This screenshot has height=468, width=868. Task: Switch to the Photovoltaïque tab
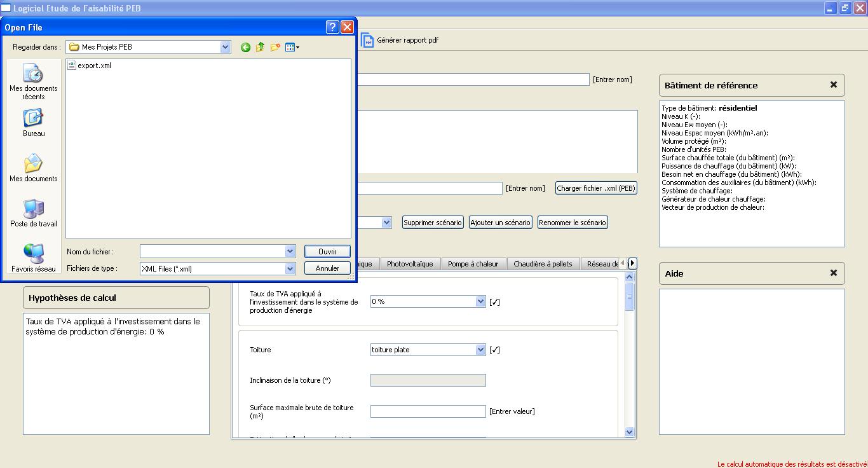click(410, 264)
